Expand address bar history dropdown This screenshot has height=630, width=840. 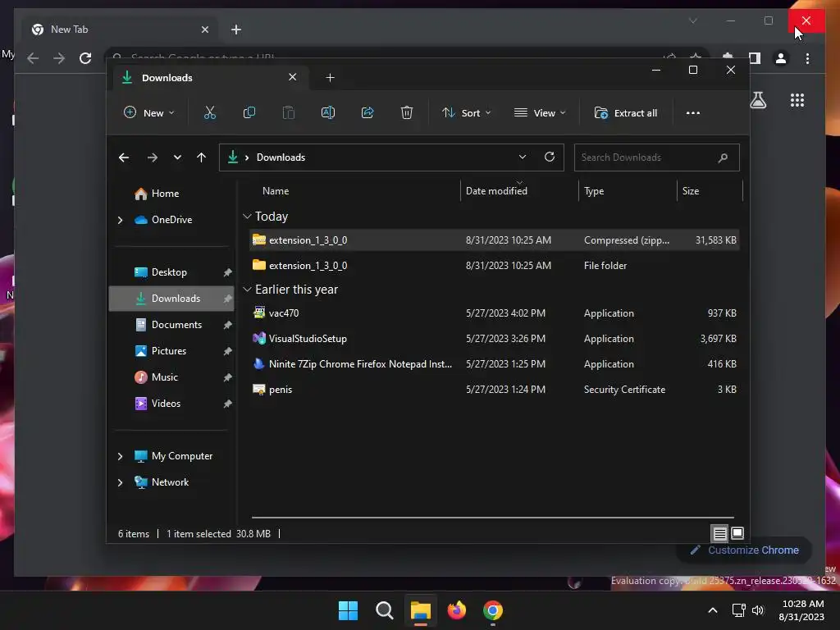523,157
